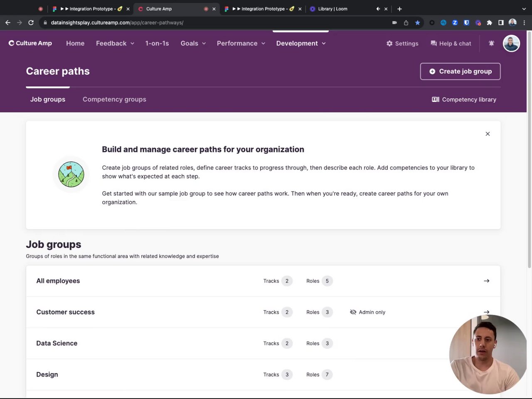Click the Culture Amp logo
The height and width of the screenshot is (399, 532).
click(30, 43)
